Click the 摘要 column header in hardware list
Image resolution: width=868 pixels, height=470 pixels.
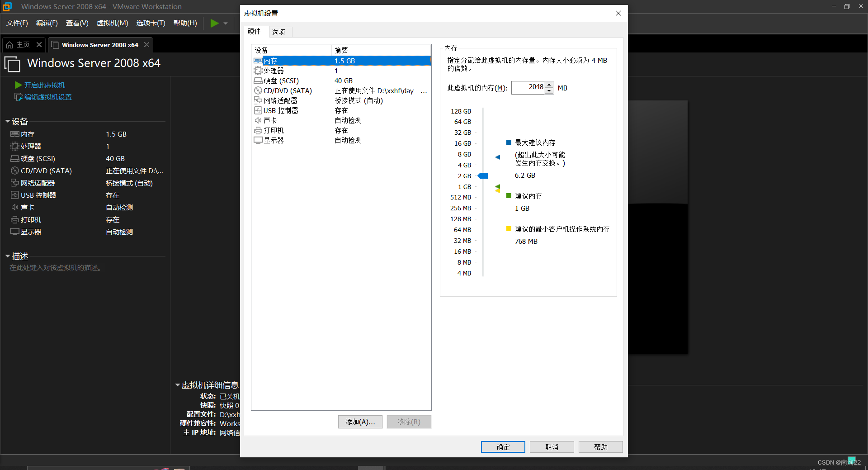381,50
